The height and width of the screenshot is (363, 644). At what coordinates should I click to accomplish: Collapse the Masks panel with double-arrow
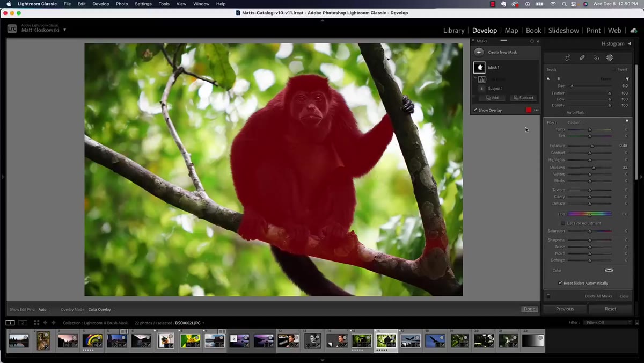click(x=538, y=41)
